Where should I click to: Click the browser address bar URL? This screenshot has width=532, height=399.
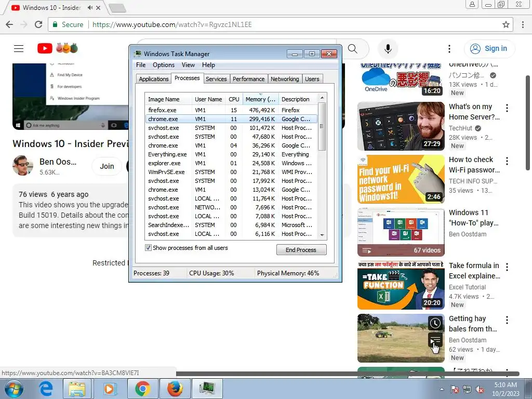coord(172,24)
